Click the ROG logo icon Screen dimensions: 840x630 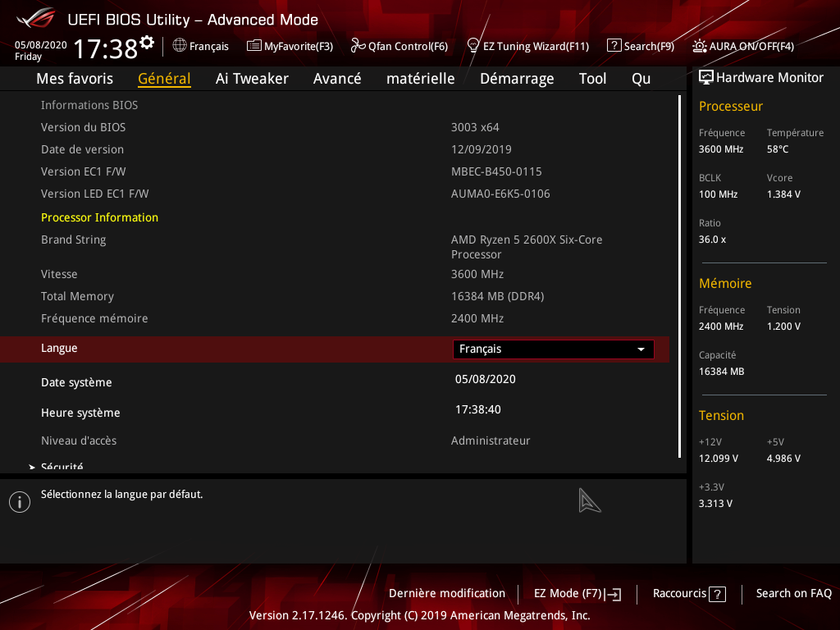(x=35, y=18)
